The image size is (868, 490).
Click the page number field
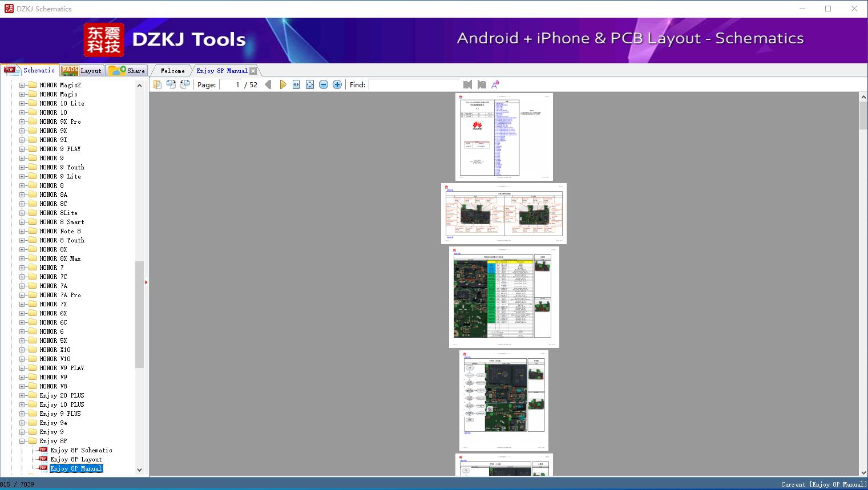click(230, 84)
